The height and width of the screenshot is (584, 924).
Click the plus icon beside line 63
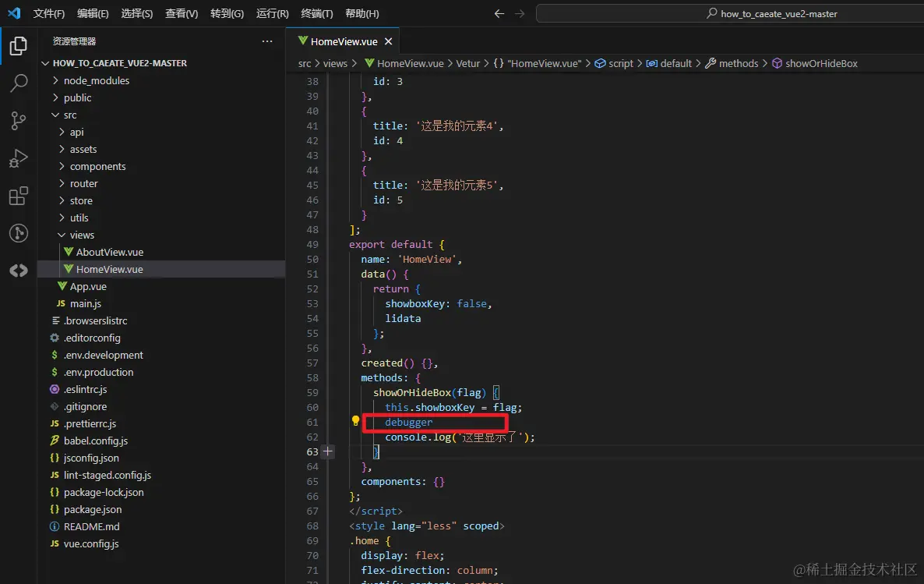click(x=328, y=451)
